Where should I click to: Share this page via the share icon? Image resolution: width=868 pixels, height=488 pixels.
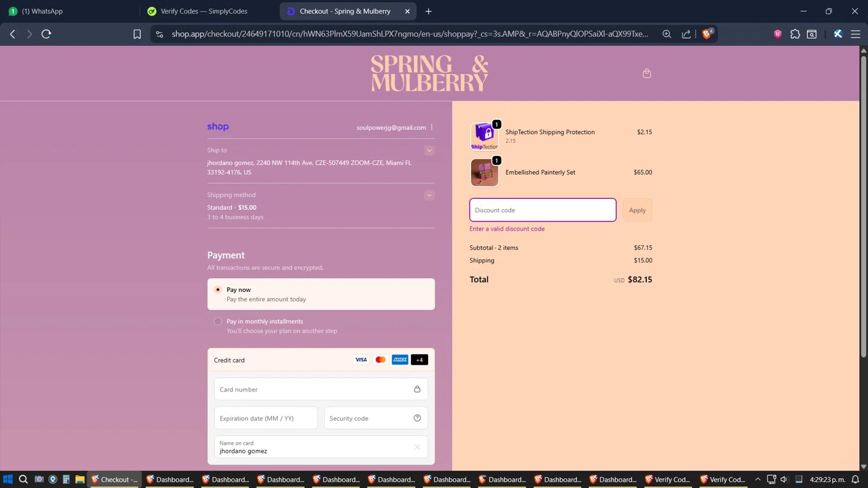[x=686, y=34]
